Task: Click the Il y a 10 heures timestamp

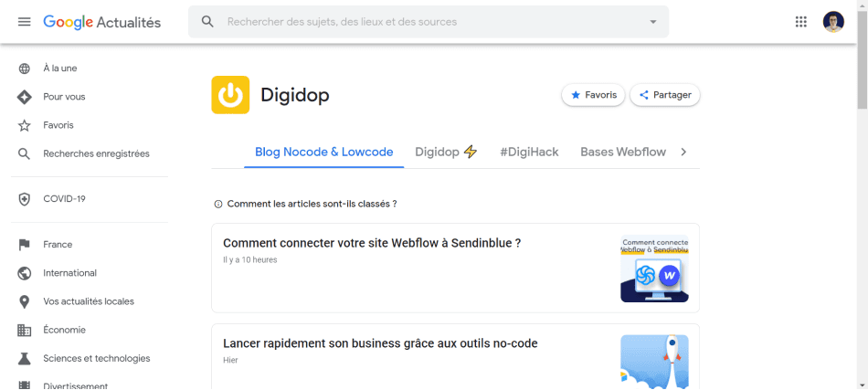Action: [x=250, y=260]
